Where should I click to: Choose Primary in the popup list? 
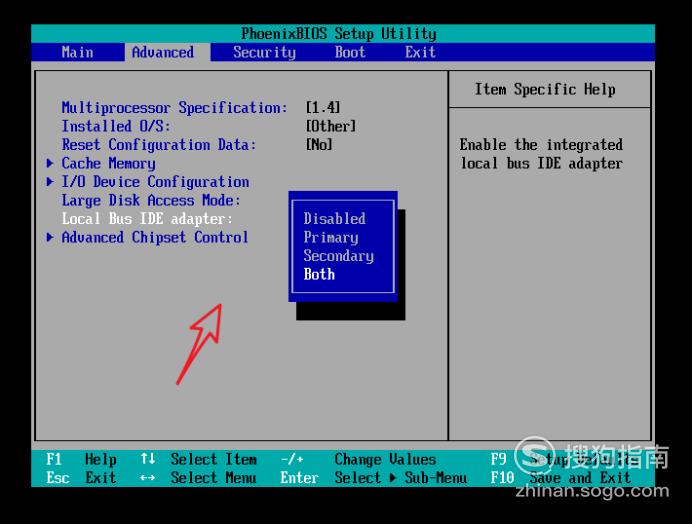tap(331, 237)
